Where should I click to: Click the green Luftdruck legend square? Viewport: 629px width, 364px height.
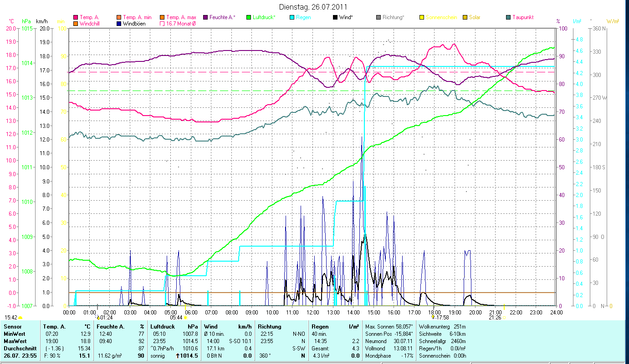[x=249, y=17]
